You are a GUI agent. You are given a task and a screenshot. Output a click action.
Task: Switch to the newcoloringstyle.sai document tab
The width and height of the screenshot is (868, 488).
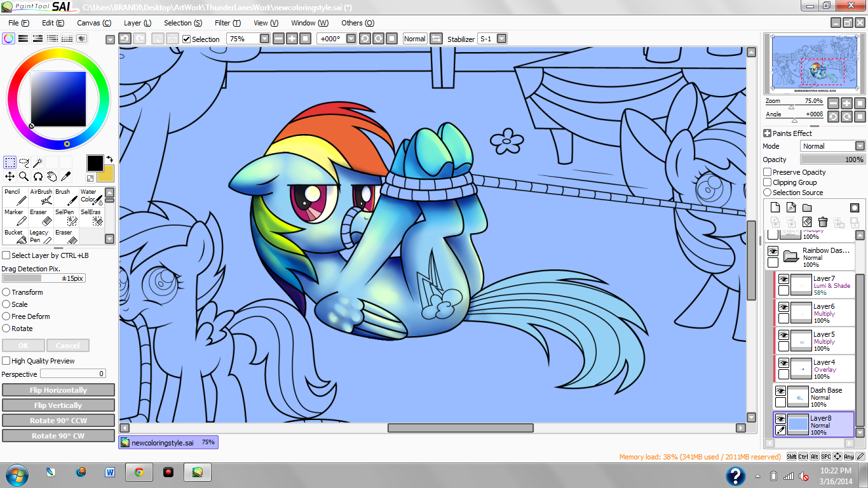[168, 442]
